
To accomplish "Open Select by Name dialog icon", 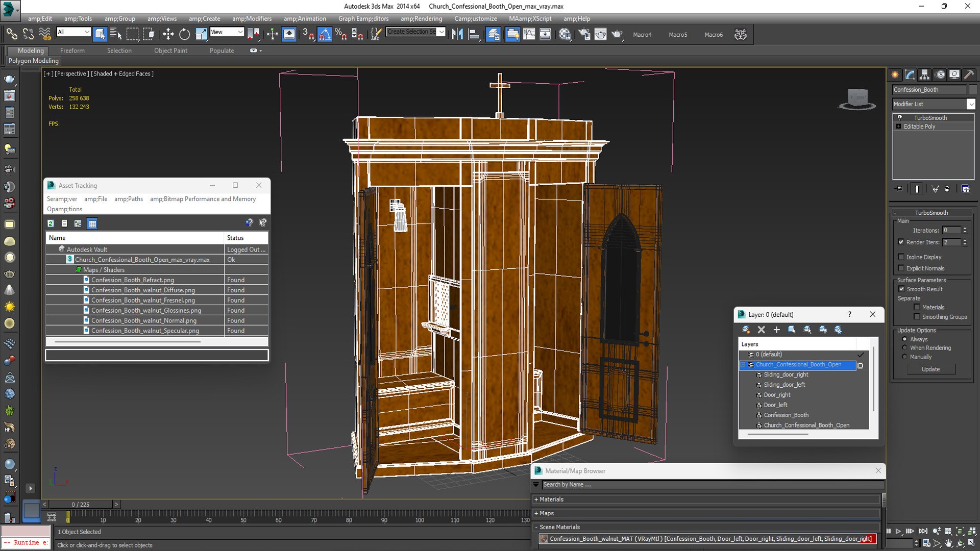I will 116,34.
